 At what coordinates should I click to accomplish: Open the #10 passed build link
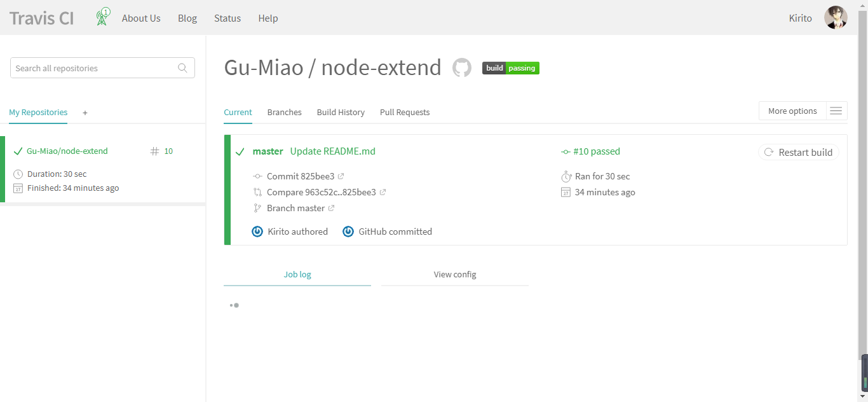[x=597, y=151]
